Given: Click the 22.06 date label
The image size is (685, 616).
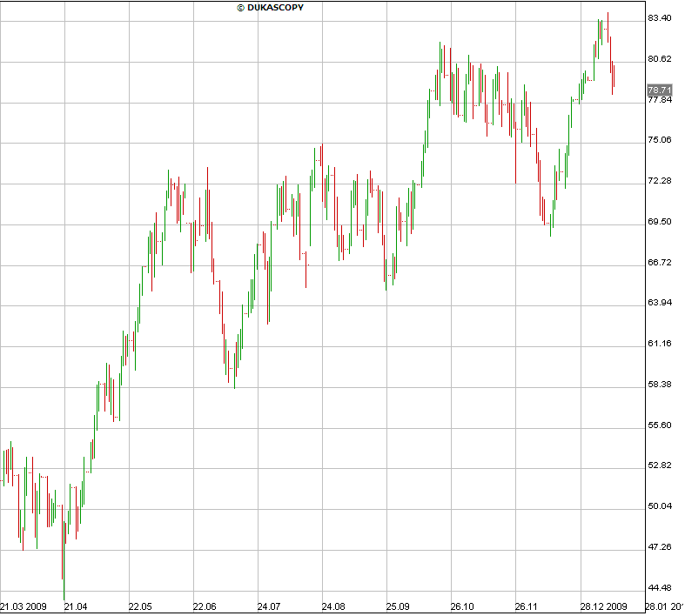Looking at the screenshot, I should (205, 606).
